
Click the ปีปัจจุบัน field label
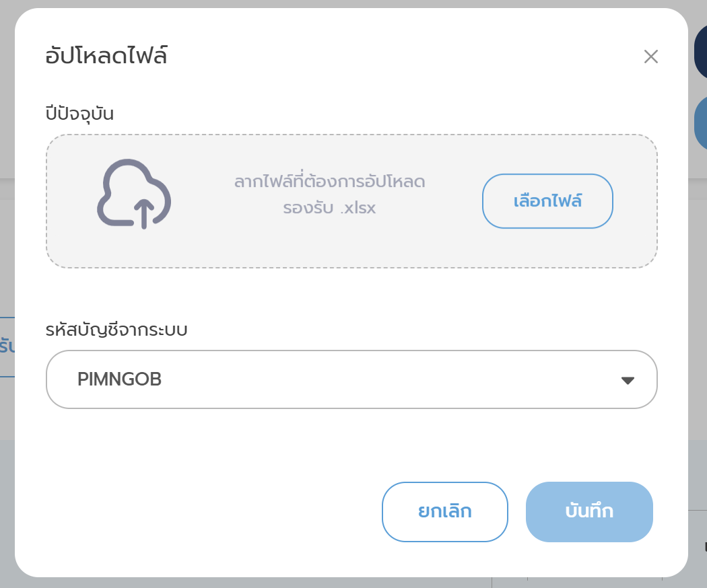click(79, 113)
